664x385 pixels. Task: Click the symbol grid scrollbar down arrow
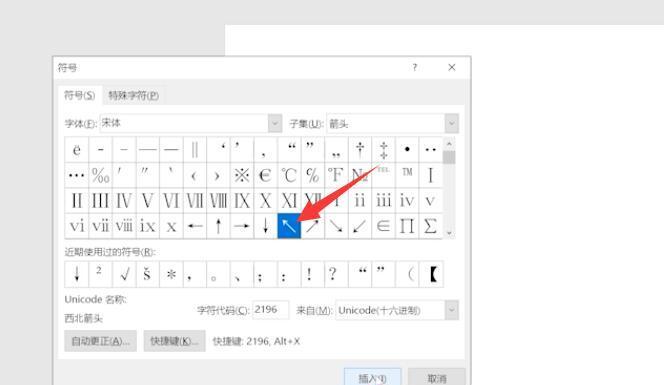coord(449,233)
